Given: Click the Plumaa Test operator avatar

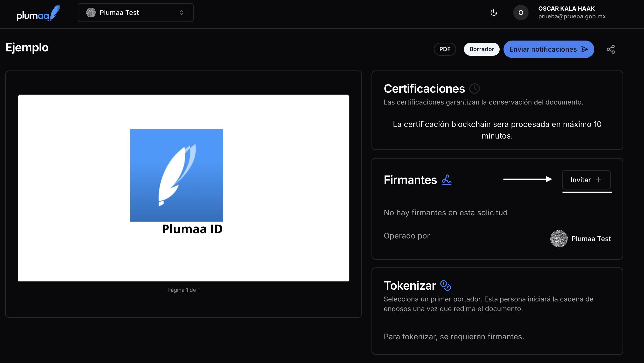Looking at the screenshot, I should tap(559, 239).
